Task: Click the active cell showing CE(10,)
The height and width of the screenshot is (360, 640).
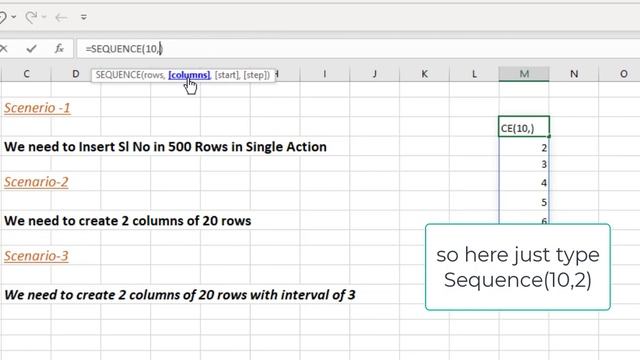Action: click(524, 127)
